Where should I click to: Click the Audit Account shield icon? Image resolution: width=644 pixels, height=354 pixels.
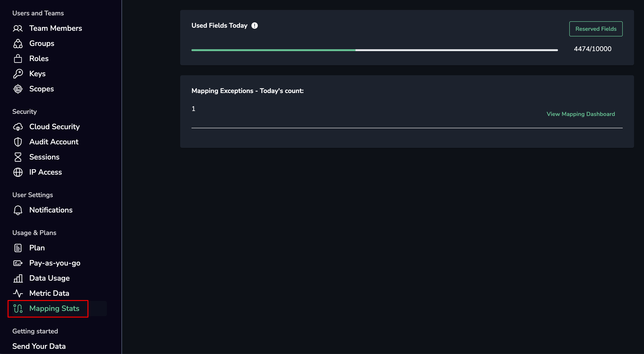18,142
